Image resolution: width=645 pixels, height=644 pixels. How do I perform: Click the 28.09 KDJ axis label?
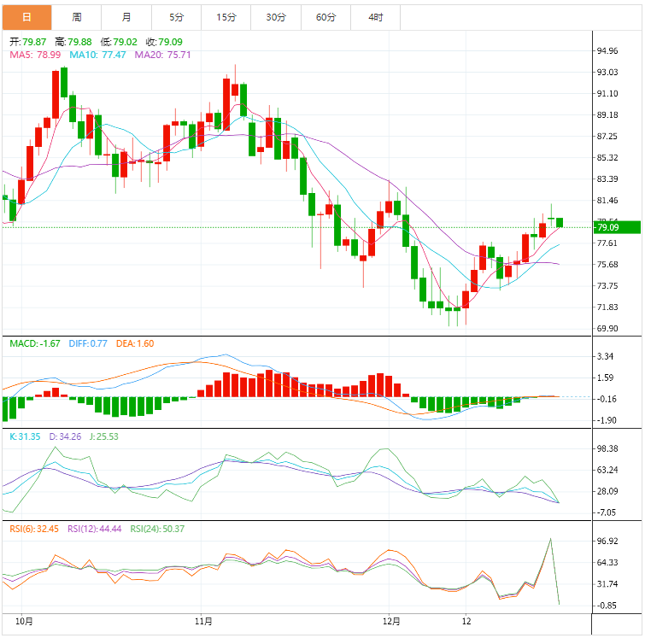pyautogui.click(x=607, y=491)
